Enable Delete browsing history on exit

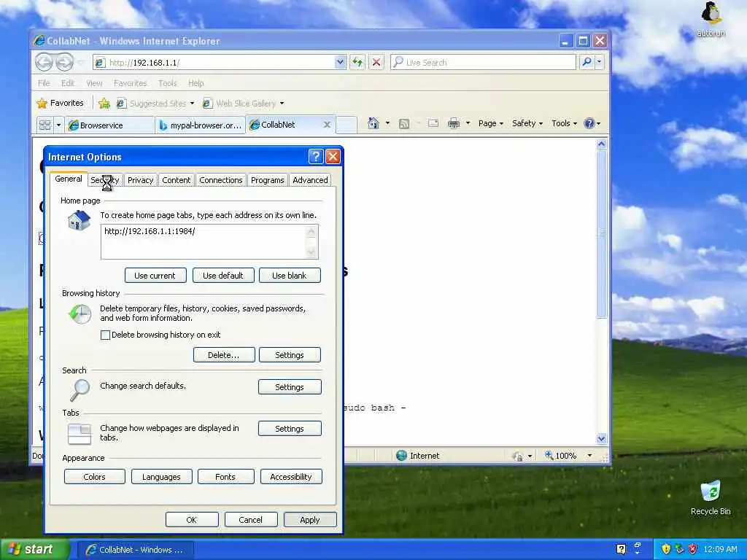[x=105, y=335]
